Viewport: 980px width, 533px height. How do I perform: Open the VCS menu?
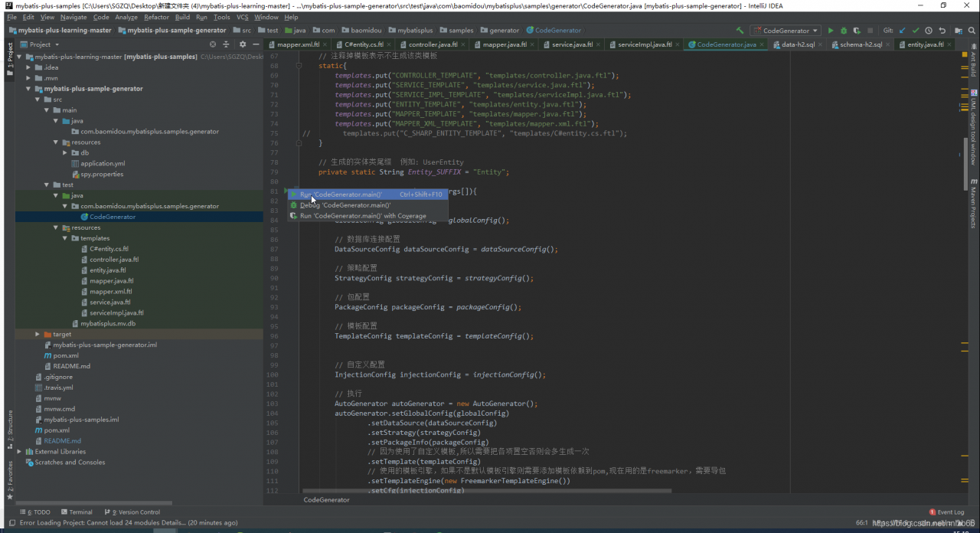tap(242, 17)
